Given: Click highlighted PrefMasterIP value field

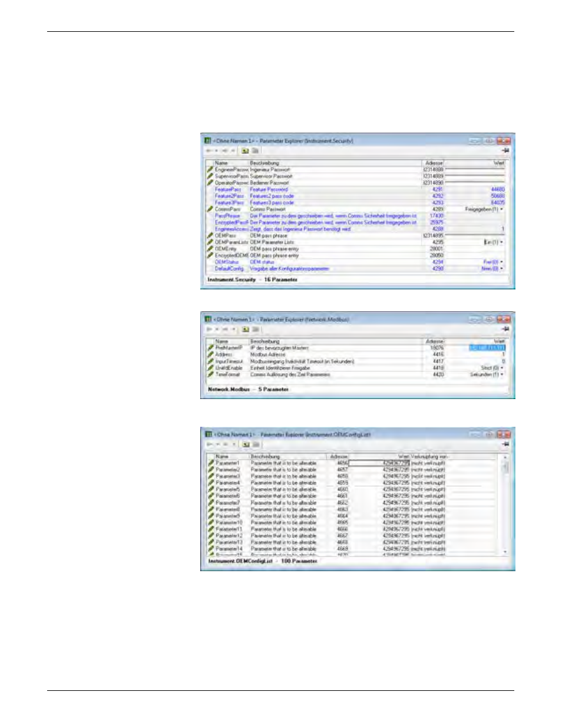Looking at the screenshot, I should [x=487, y=348].
